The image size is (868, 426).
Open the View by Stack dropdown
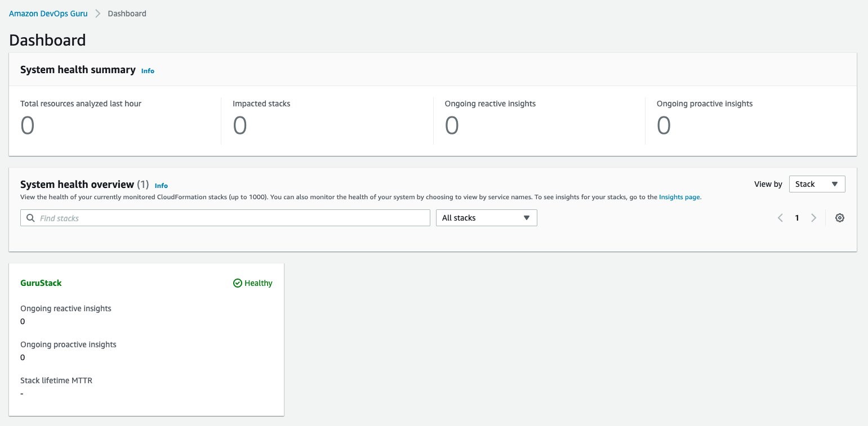tap(817, 184)
